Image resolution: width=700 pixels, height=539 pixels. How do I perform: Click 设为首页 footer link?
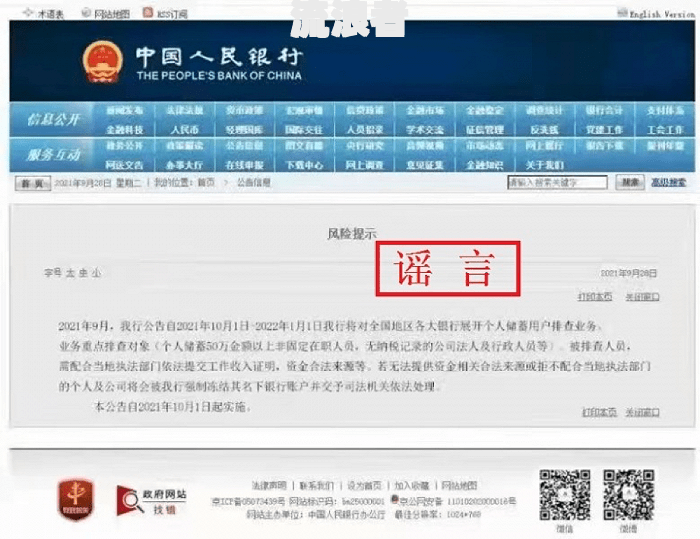pyautogui.click(x=364, y=485)
